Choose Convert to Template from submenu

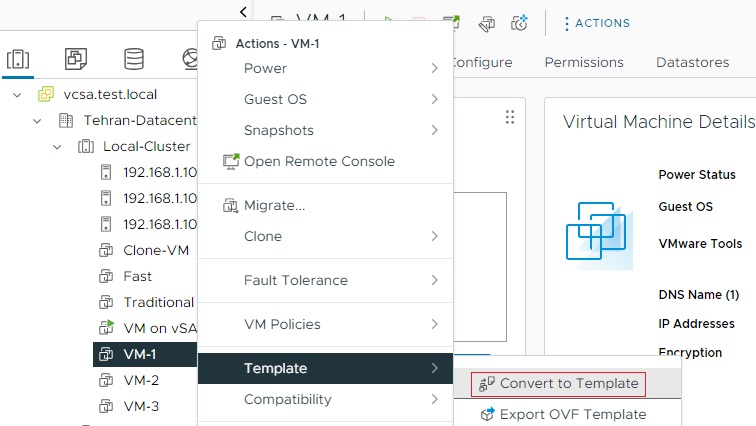pos(568,383)
